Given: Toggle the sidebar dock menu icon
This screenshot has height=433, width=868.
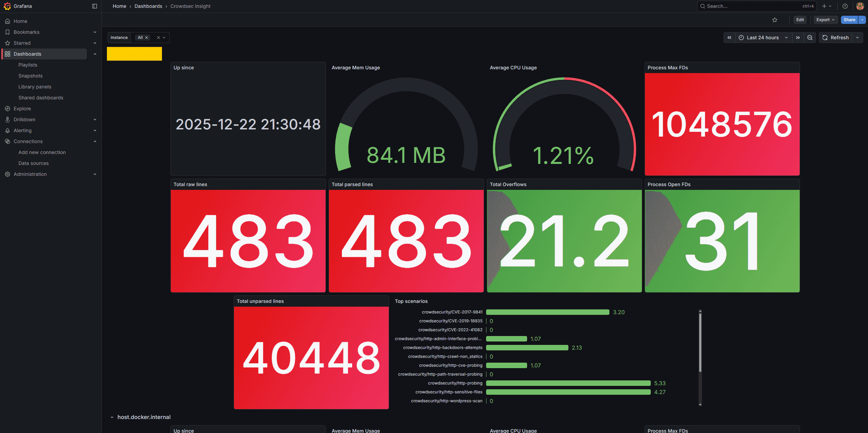Looking at the screenshot, I should 95,6.
